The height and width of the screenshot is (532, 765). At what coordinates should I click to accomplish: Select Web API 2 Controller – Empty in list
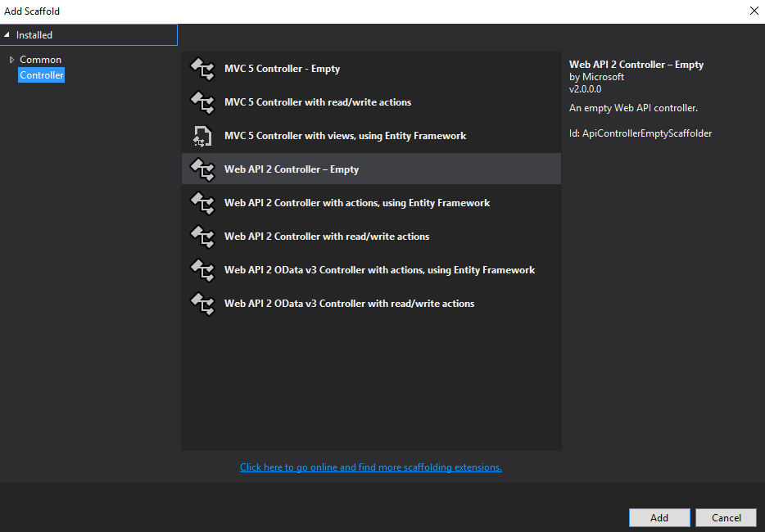tap(371, 169)
